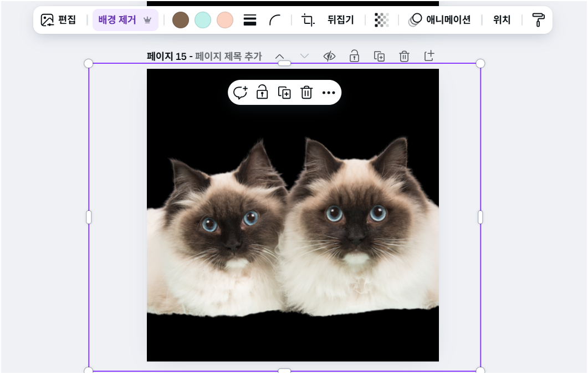Image resolution: width=588 pixels, height=374 pixels.
Task: Open the 위치 position menu
Action: pos(501,19)
